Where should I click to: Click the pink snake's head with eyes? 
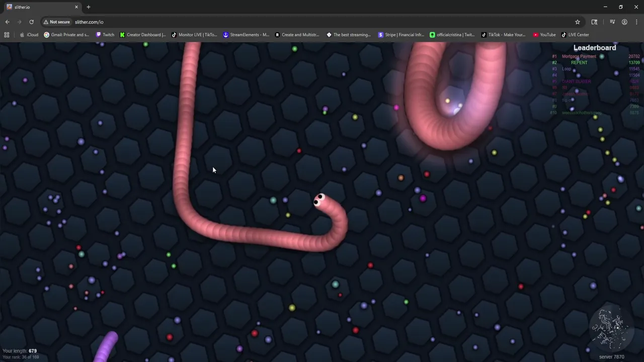click(x=319, y=200)
